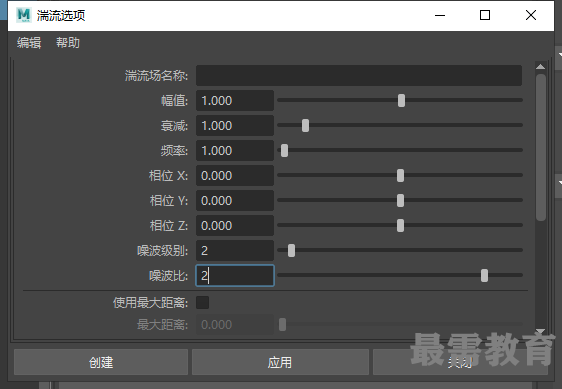
Task: Click the 相位 Z slider handle
Action: (400, 226)
